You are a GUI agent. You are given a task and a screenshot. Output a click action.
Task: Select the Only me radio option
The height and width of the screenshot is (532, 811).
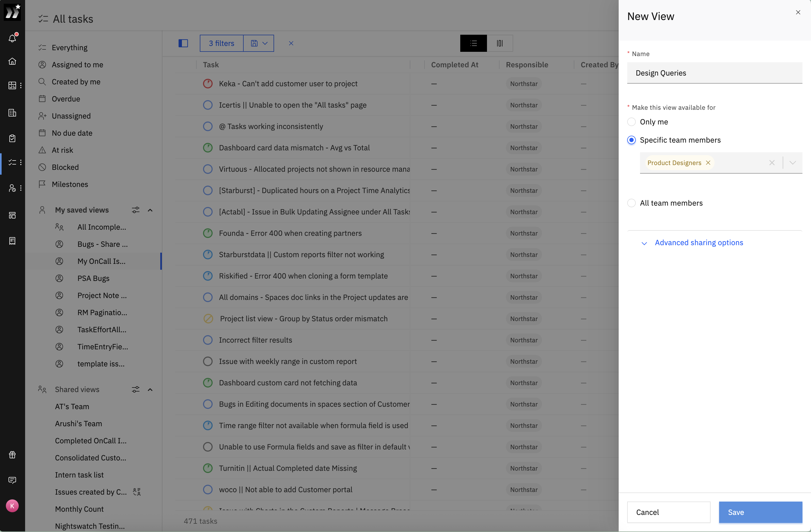point(631,122)
